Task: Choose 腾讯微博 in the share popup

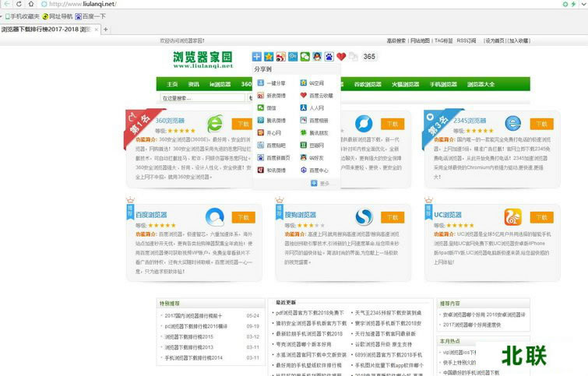Action: click(271, 121)
